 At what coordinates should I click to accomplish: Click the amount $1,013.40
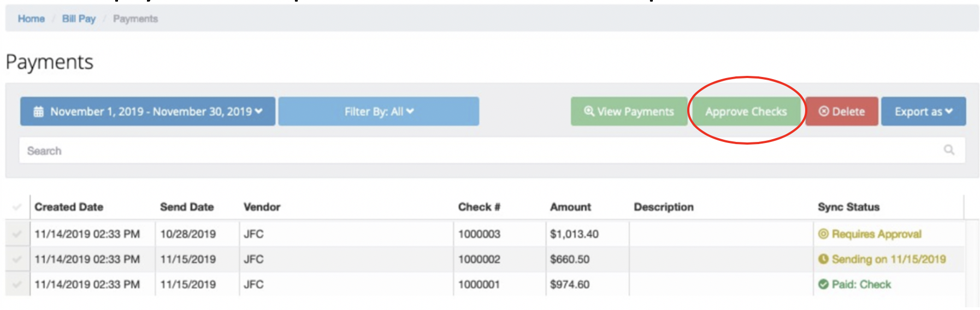574,234
